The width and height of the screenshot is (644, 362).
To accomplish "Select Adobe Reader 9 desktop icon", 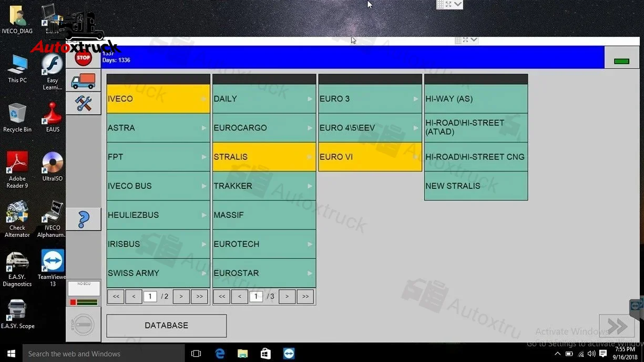I will pyautogui.click(x=17, y=170).
